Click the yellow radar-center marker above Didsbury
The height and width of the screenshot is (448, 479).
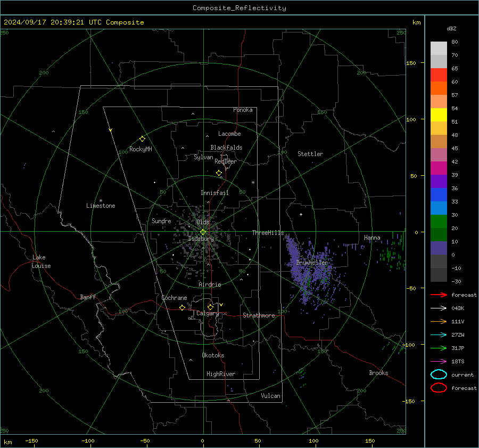point(203,232)
